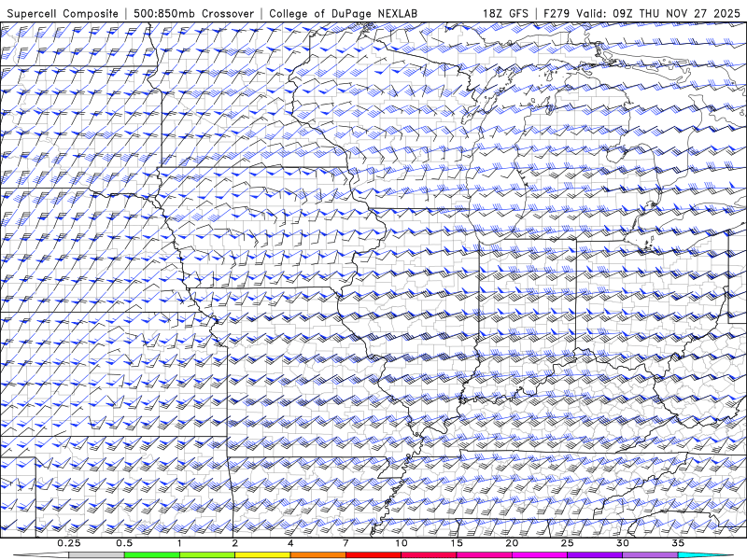Click the '4' scale label
This screenshot has height=560, width=747.
pos(290,543)
